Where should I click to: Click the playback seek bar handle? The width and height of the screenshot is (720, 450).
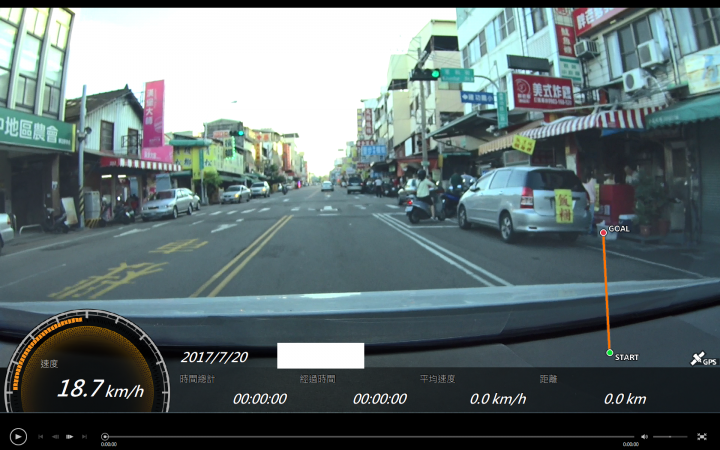pos(105,437)
